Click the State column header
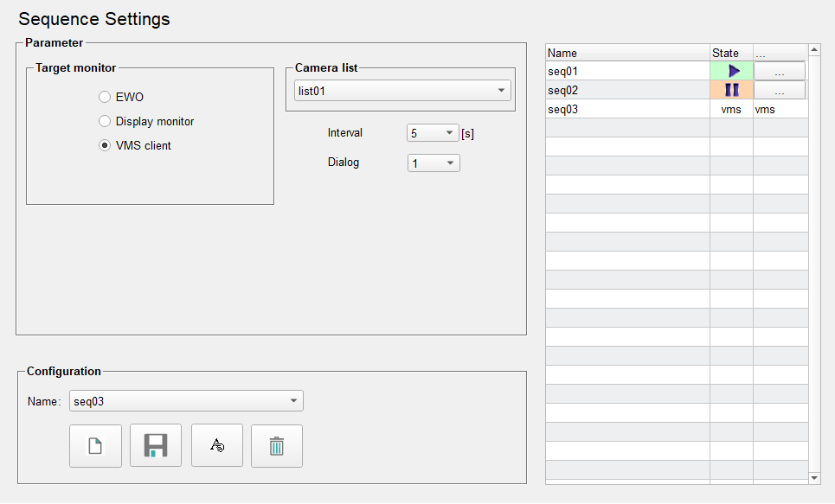Viewport: 835px width, 504px height. (x=731, y=53)
